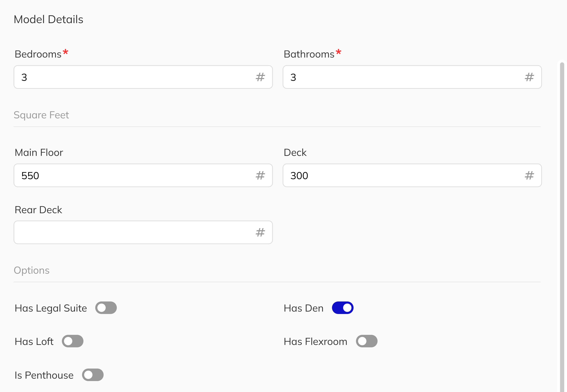Click the hash icon in Rear Deck field
567x392 pixels.
tap(260, 232)
